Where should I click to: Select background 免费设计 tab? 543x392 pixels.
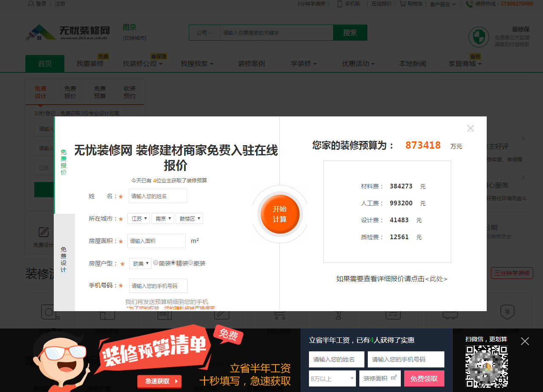pos(41,92)
